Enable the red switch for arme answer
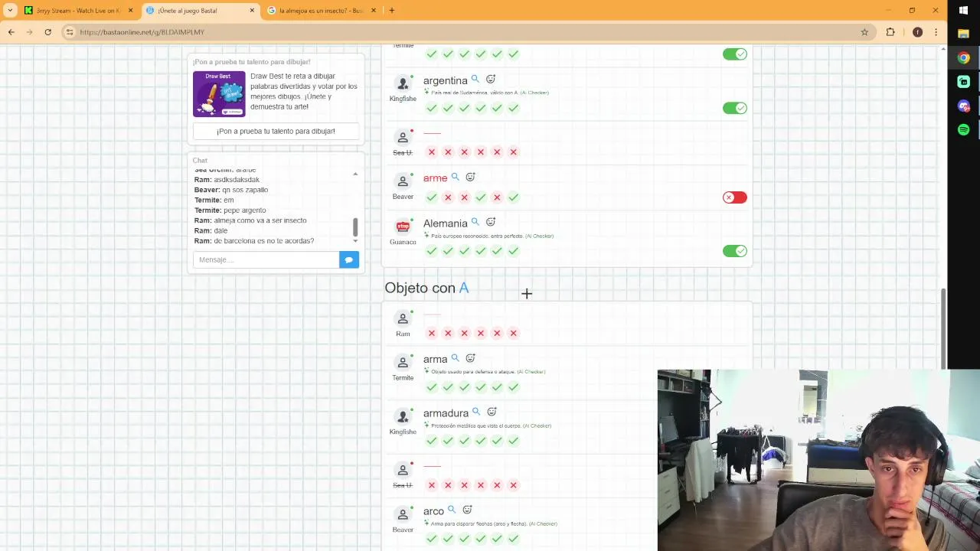 click(735, 197)
